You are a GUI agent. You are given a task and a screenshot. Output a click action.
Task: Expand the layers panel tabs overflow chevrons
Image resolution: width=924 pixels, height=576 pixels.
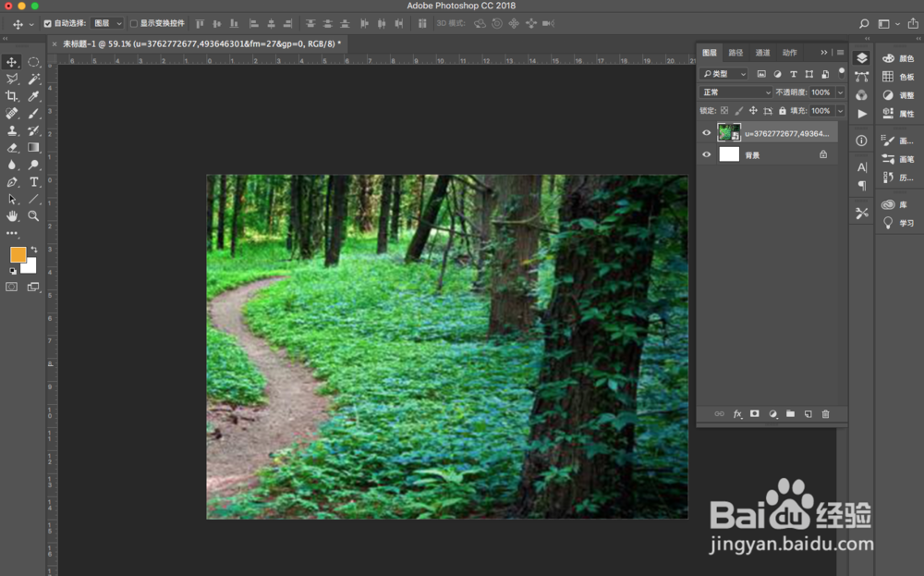click(x=824, y=53)
